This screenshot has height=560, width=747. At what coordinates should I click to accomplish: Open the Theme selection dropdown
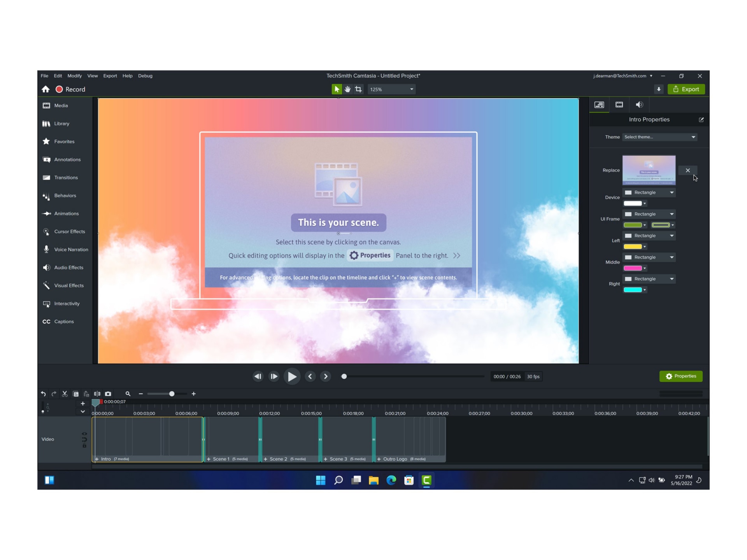[659, 137]
